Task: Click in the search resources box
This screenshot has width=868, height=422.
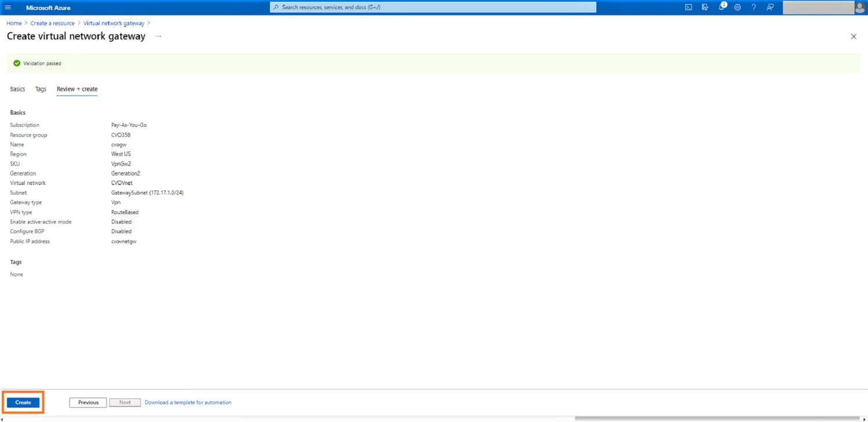Action: pos(433,8)
